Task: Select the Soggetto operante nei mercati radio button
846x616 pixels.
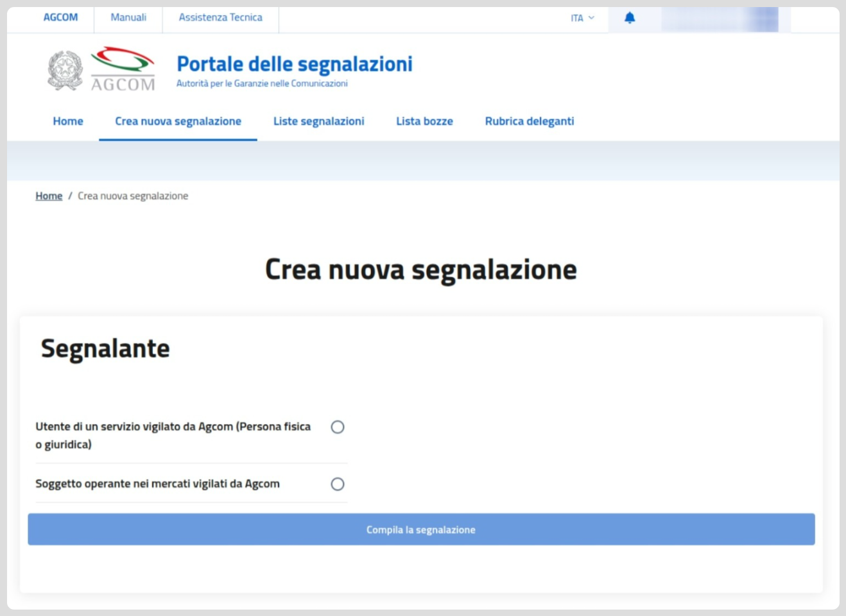Action: click(336, 484)
